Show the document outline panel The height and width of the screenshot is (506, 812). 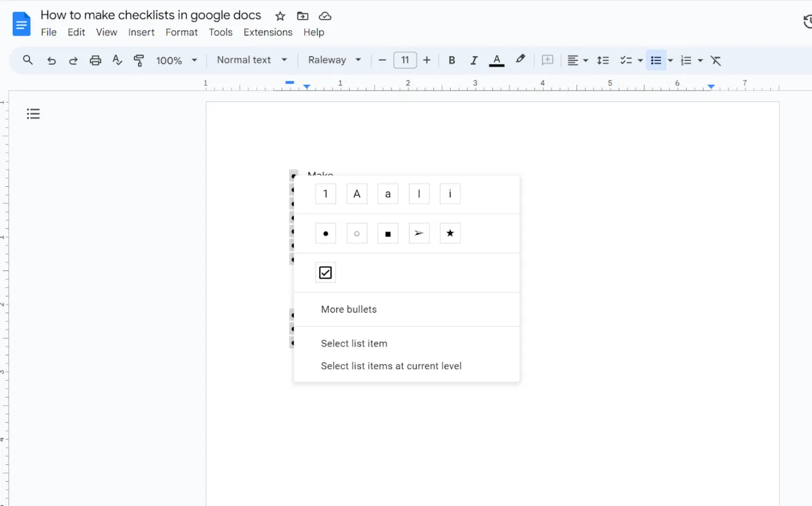click(x=33, y=113)
